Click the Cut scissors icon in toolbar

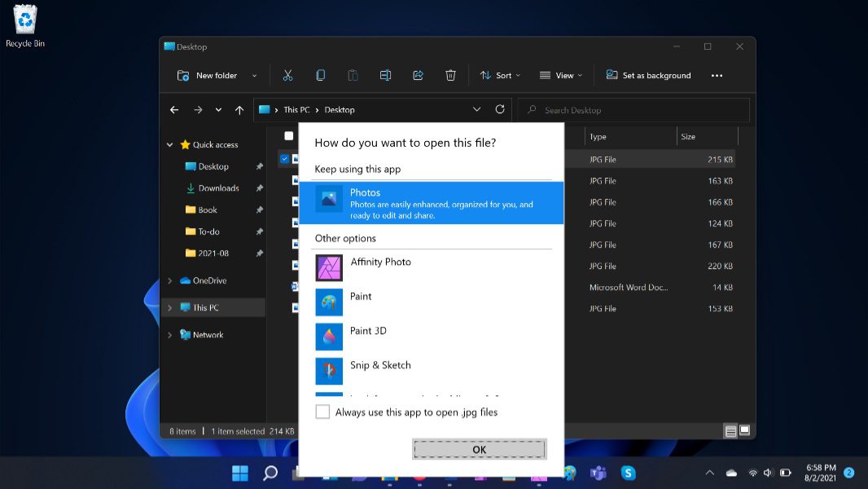pyautogui.click(x=287, y=75)
